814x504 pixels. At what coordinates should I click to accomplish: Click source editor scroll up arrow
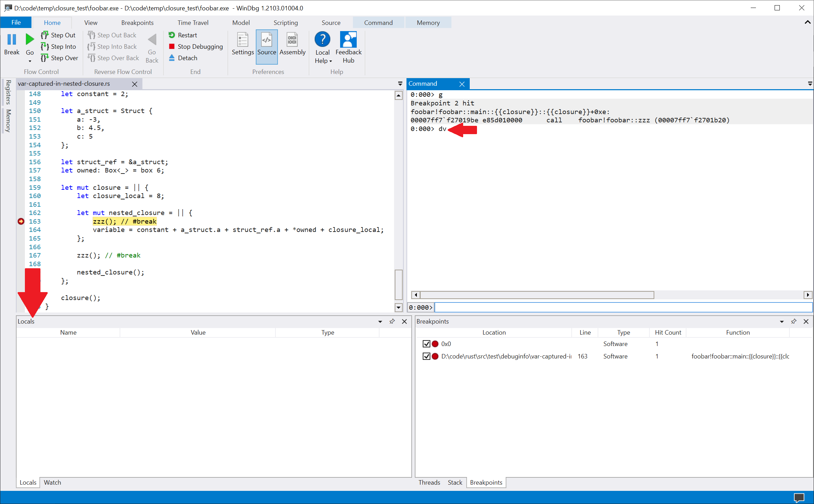tap(399, 96)
